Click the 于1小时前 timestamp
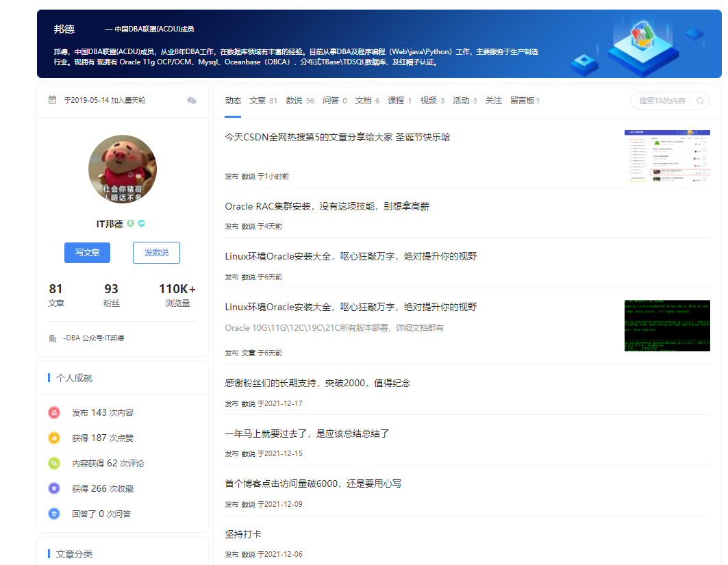Image resolution: width=728 pixels, height=565 pixels. [273, 177]
